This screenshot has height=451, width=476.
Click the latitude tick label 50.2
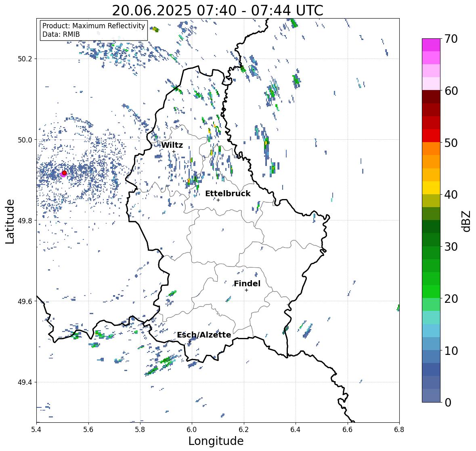coord(25,59)
